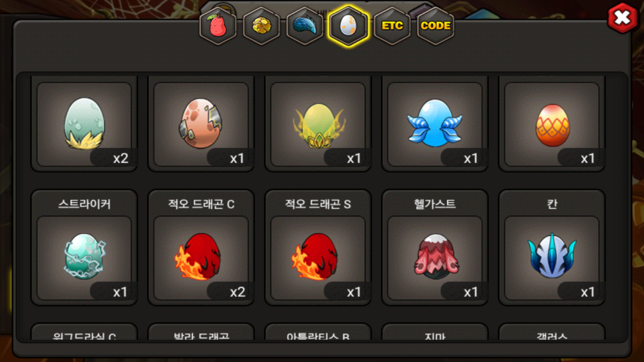Select the 칸 blue crystal egg
Image resolution: width=644 pixels, height=362 pixels.
point(552,248)
